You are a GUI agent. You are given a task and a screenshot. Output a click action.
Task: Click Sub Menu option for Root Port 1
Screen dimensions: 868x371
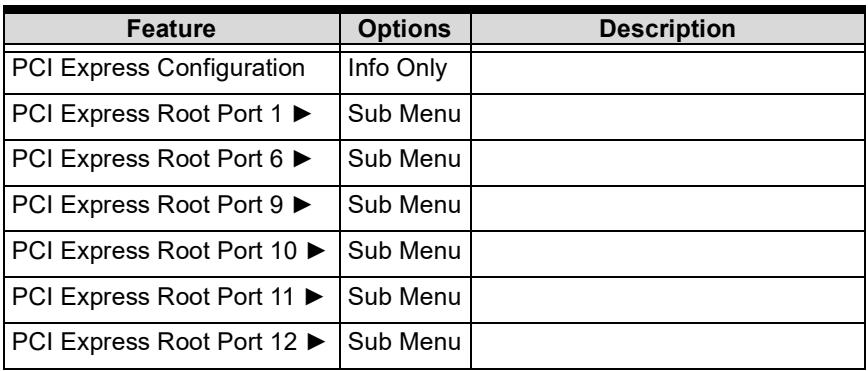click(405, 116)
